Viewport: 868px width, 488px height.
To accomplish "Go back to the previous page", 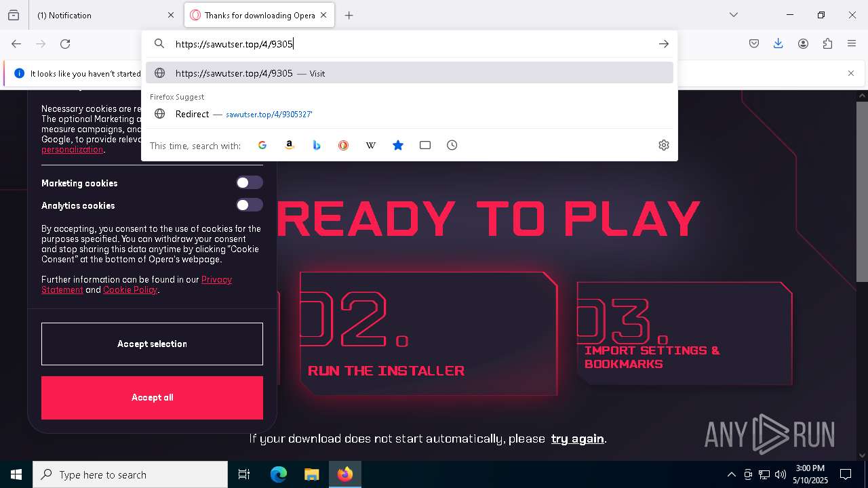I will pyautogui.click(x=16, y=44).
